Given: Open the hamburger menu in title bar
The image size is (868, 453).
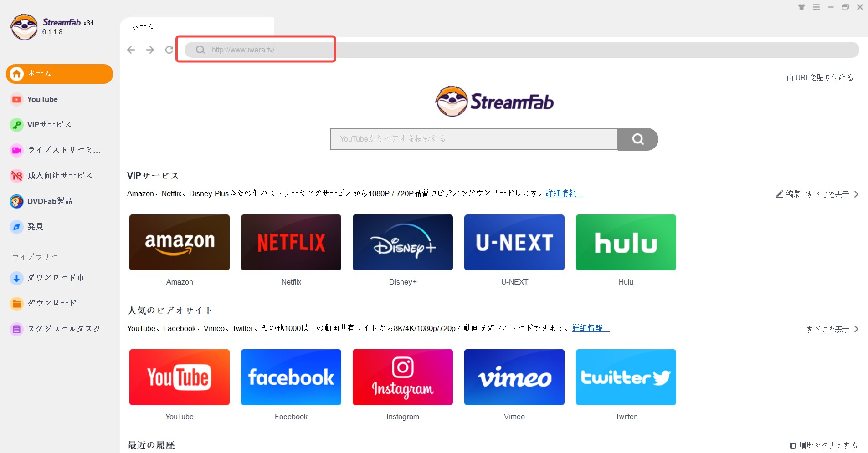Looking at the screenshot, I should (x=816, y=7).
